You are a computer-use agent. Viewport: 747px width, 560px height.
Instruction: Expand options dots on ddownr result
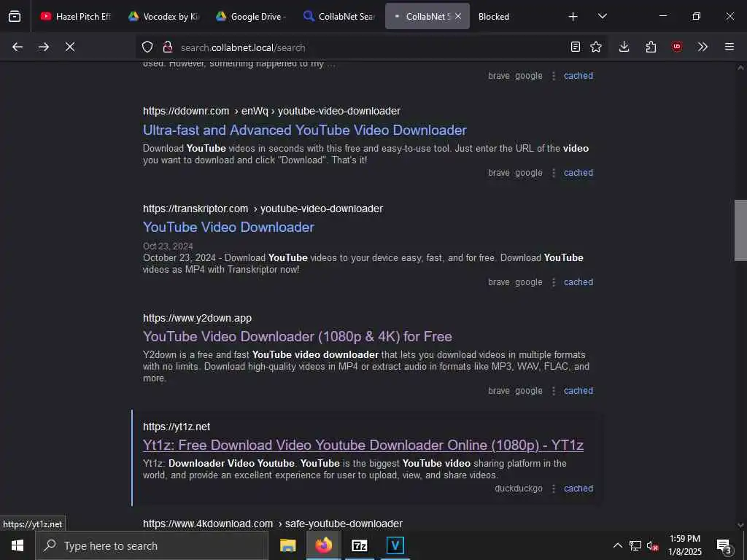pyautogui.click(x=553, y=173)
